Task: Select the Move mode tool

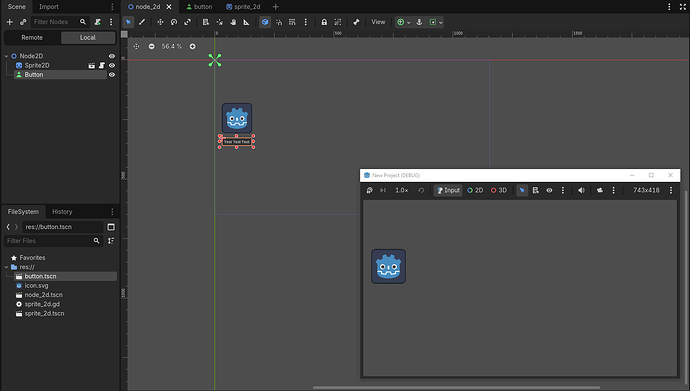Action: (160, 22)
